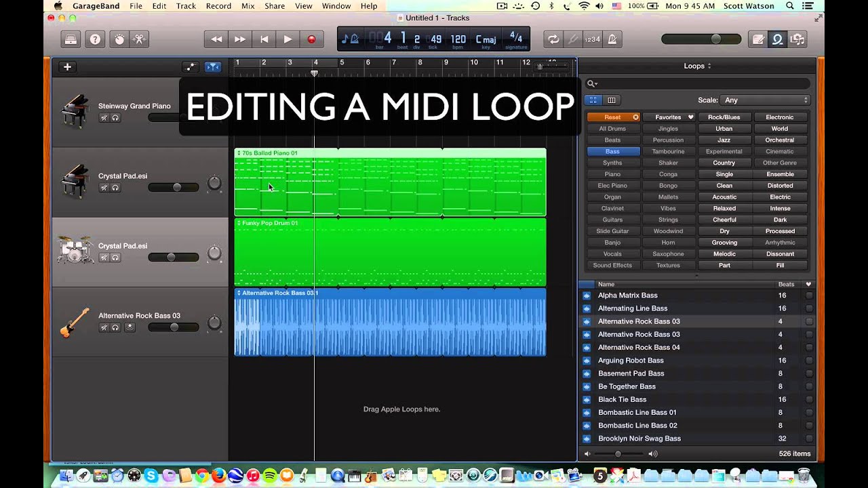Click the 120 bpm tempo display
The height and width of the screenshot is (488, 868).
coord(458,39)
